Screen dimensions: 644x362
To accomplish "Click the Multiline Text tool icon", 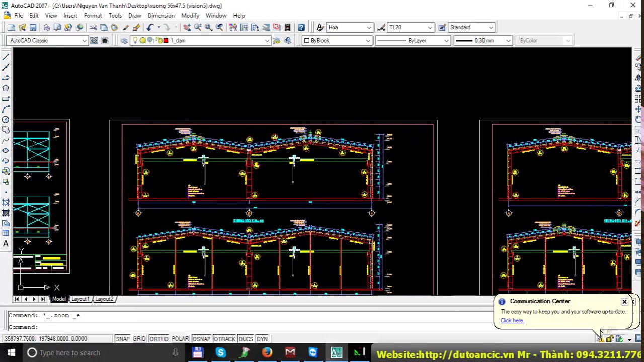I will tap(6, 244).
